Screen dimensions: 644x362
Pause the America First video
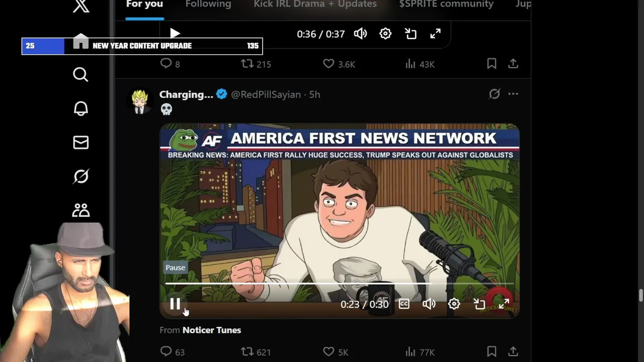coord(175,304)
